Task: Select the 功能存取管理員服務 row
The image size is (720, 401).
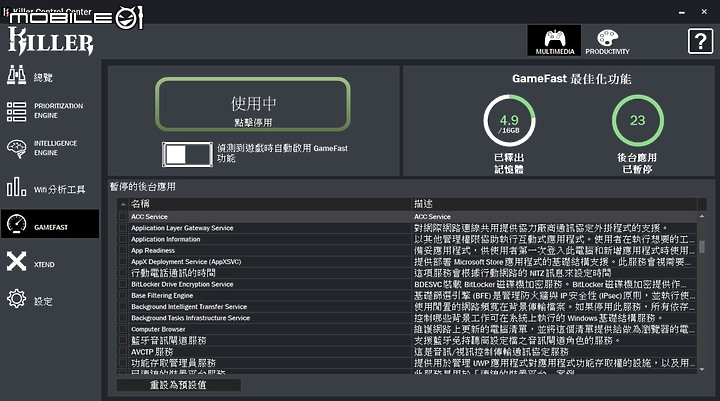Action: (407, 363)
